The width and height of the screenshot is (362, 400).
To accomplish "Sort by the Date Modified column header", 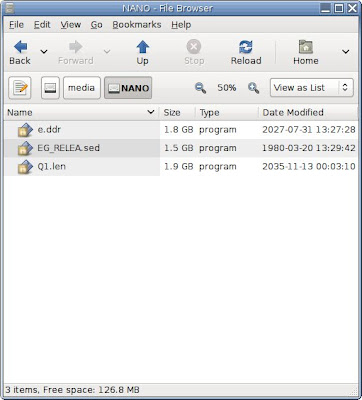I will (308, 113).
